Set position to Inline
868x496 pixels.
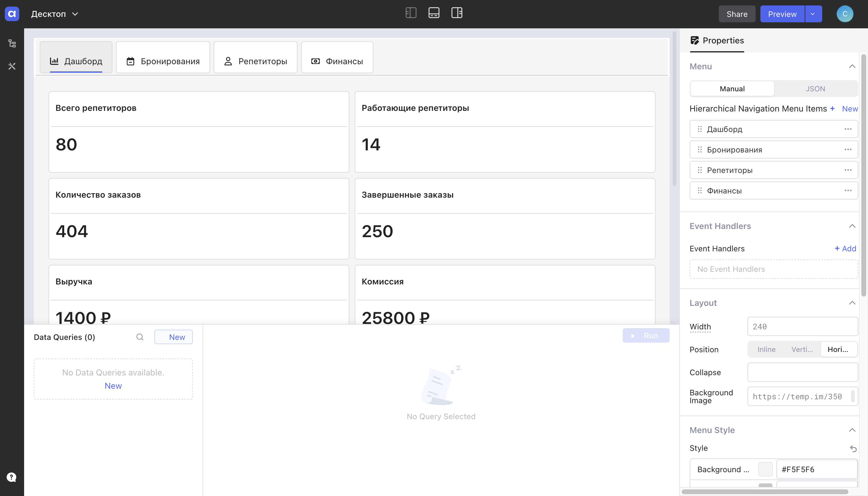tap(766, 350)
